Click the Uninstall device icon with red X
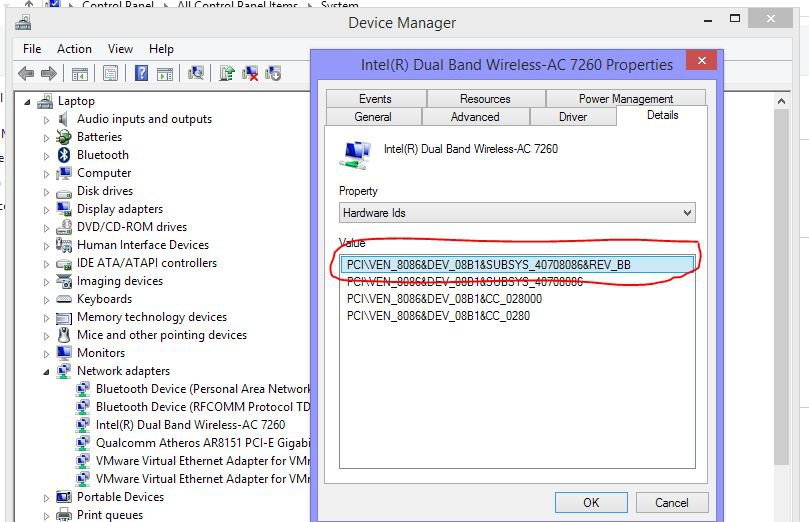The height and width of the screenshot is (522, 809). [250, 73]
